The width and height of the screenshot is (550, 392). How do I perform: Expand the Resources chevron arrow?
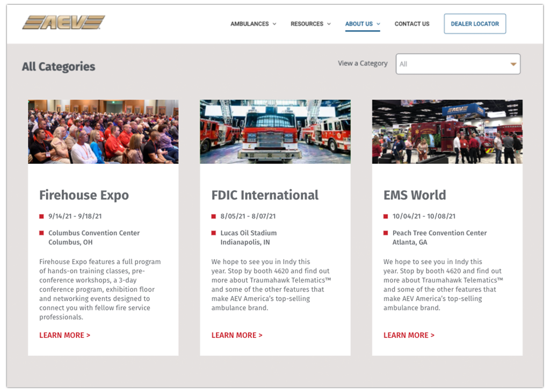[x=329, y=24]
